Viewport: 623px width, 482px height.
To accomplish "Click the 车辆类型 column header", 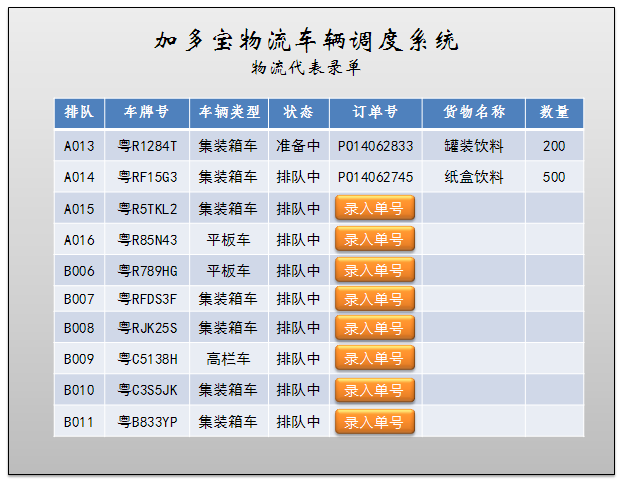I will (229, 113).
